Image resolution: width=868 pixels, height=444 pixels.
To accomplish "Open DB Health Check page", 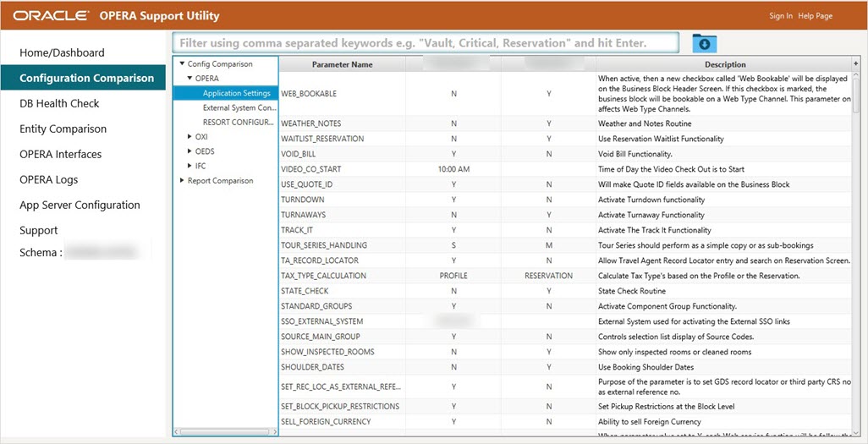I will pos(59,103).
